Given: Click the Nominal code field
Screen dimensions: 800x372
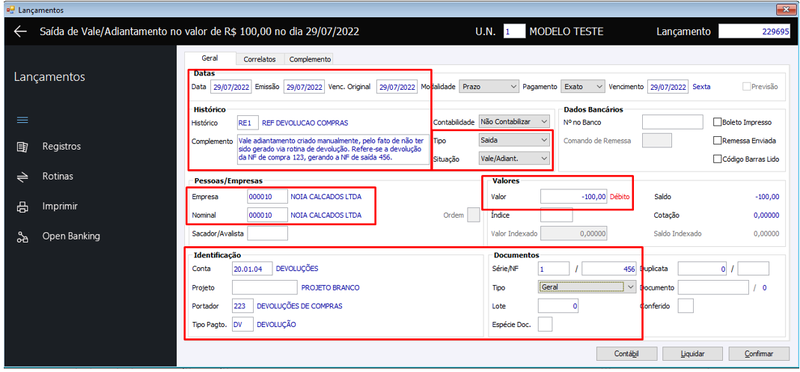Looking at the screenshot, I should coord(267,215).
